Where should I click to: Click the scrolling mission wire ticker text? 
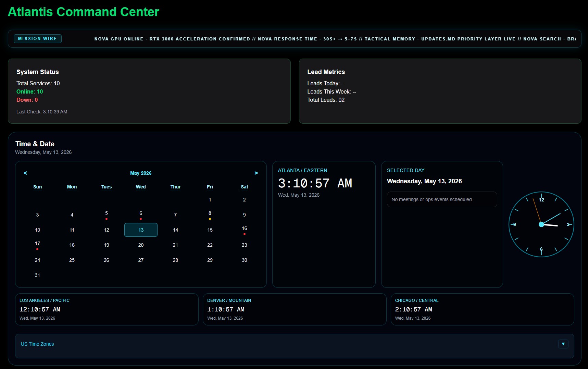[x=335, y=39]
